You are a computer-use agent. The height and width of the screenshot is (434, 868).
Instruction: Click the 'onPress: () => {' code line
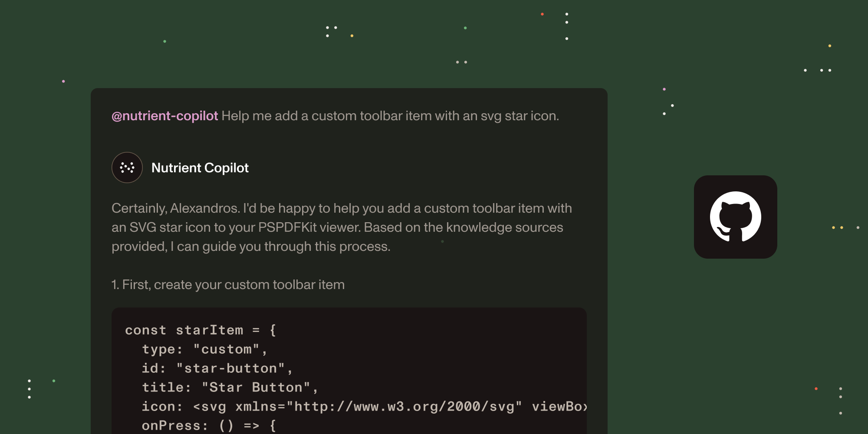coord(209,426)
